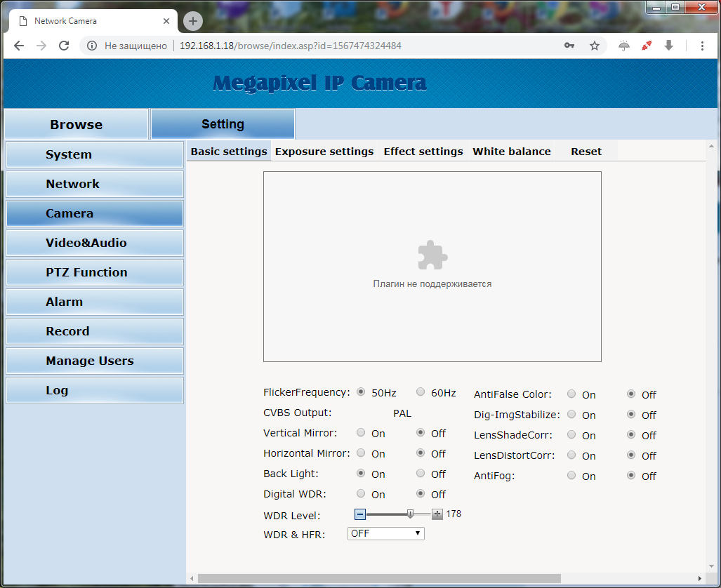The image size is (721, 588).
Task: Open saved passwords key icon
Action: click(x=569, y=46)
